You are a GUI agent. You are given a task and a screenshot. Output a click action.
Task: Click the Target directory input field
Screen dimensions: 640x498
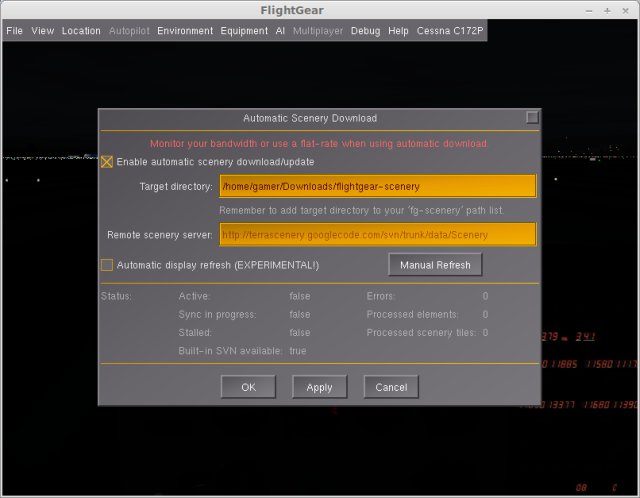tap(377, 186)
